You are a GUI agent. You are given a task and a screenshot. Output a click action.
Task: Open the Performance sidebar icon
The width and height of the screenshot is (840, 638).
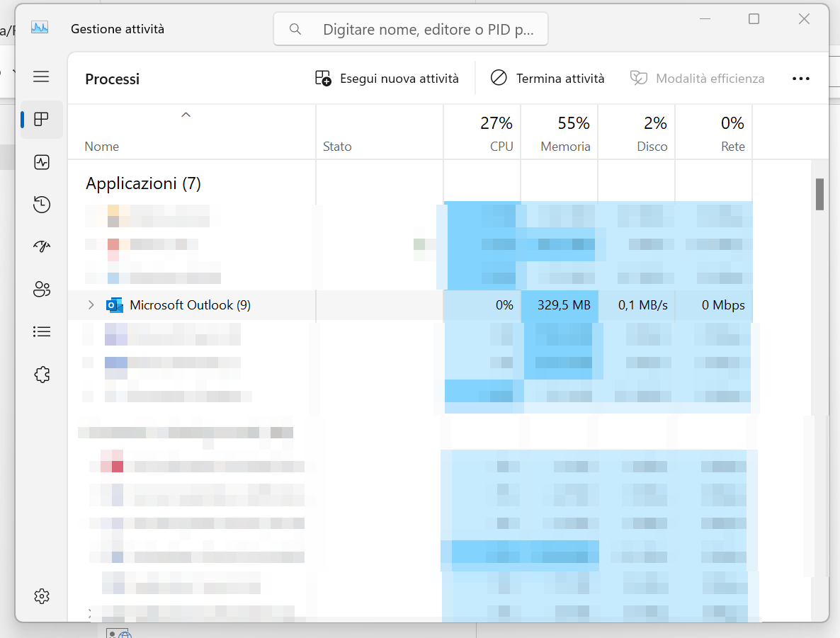[x=41, y=161]
